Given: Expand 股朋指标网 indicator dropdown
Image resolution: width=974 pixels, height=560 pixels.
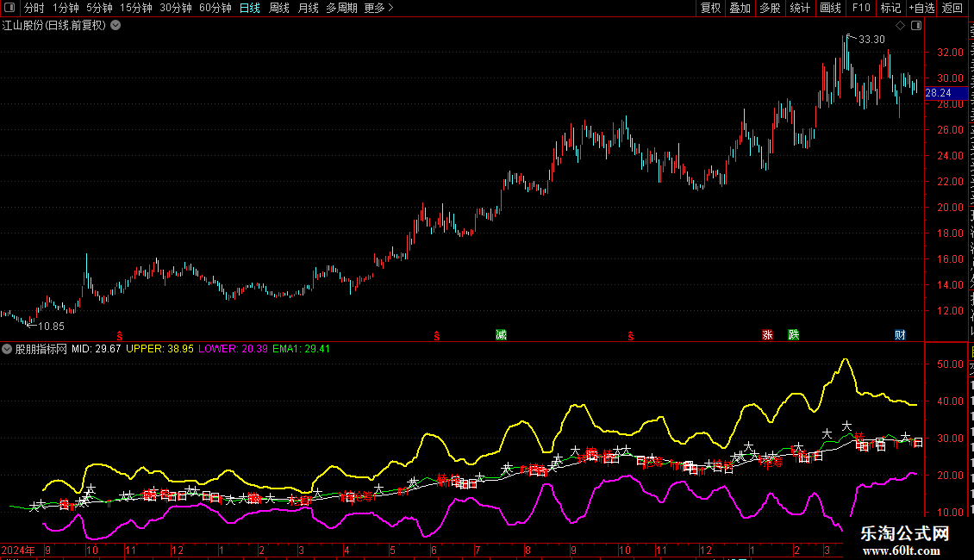Looking at the screenshot, I should point(7,349).
